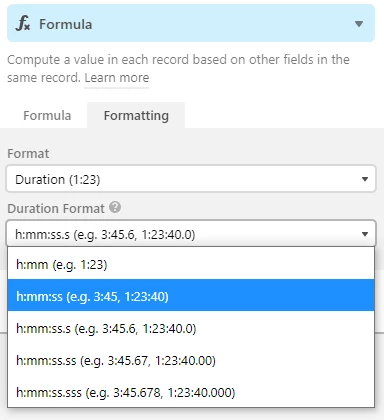Choose h:mm:ss.ss duration format option
384x420 pixels.
click(191, 360)
